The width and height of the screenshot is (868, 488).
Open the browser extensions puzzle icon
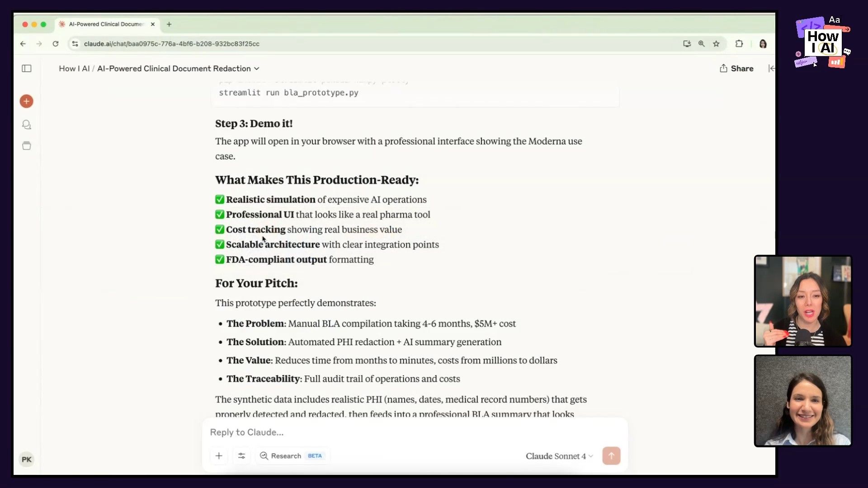tap(739, 44)
